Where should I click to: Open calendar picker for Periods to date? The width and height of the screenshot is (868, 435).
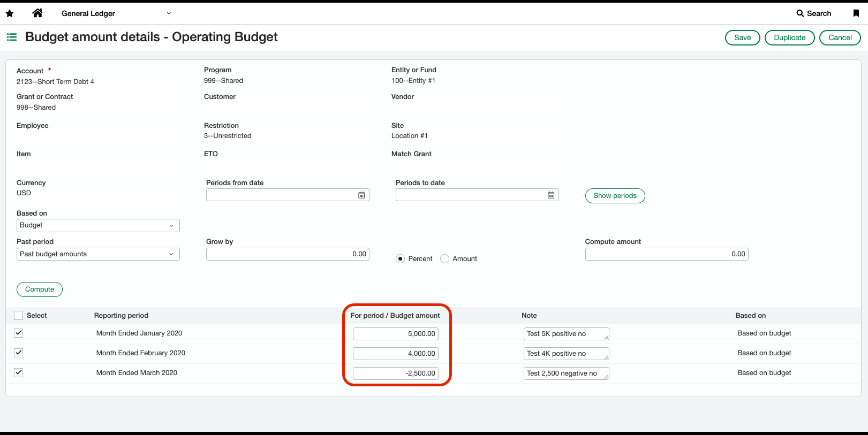click(x=551, y=195)
